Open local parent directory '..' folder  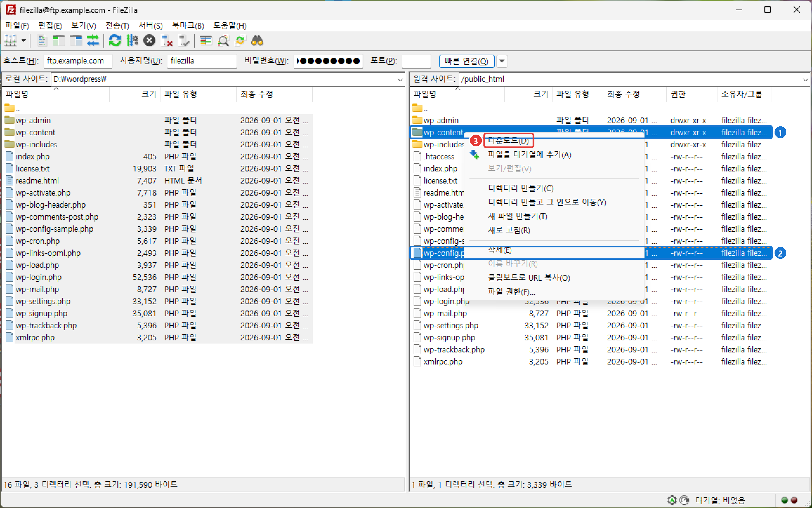coord(12,108)
